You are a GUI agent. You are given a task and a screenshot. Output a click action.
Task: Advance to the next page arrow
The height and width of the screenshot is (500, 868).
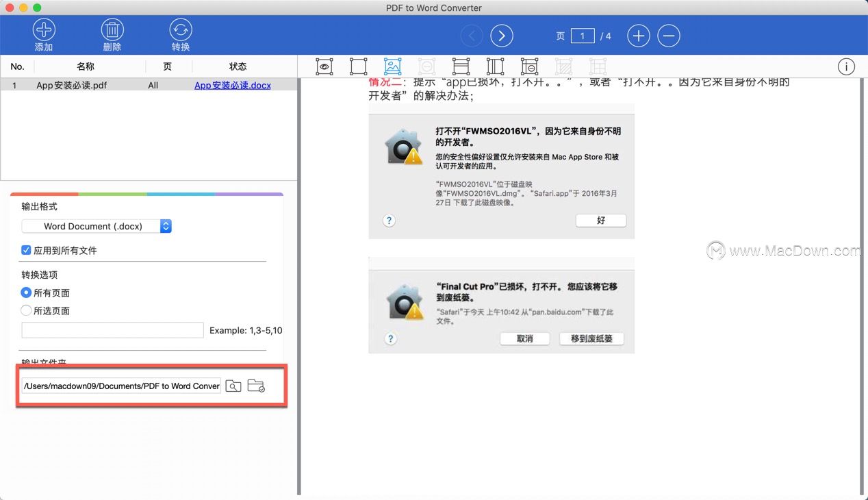(502, 36)
